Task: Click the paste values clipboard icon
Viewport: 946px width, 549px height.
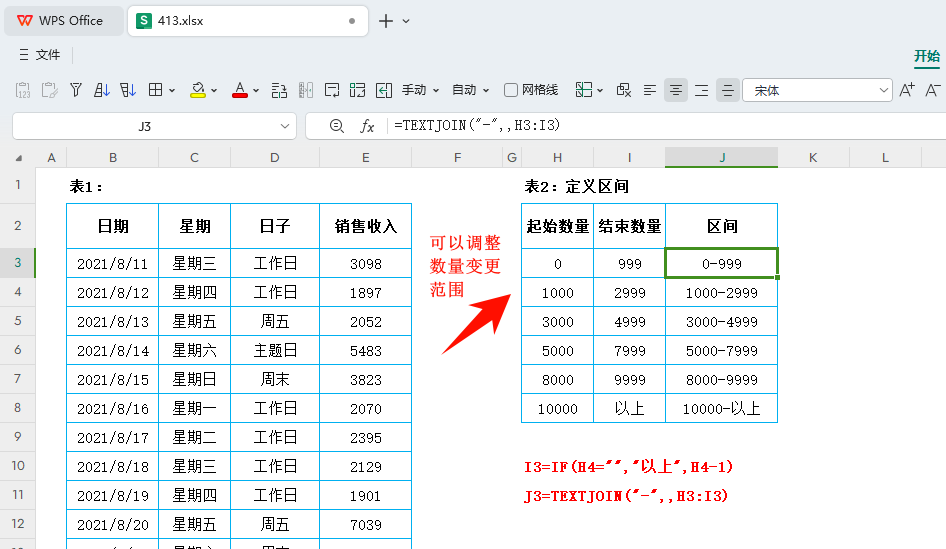Action: [x=23, y=90]
